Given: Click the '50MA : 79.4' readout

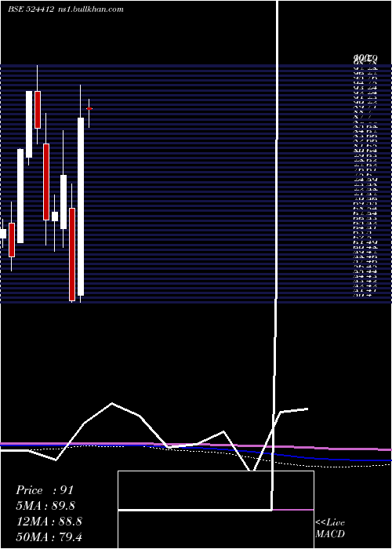Looking at the screenshot, I should (x=49, y=536).
